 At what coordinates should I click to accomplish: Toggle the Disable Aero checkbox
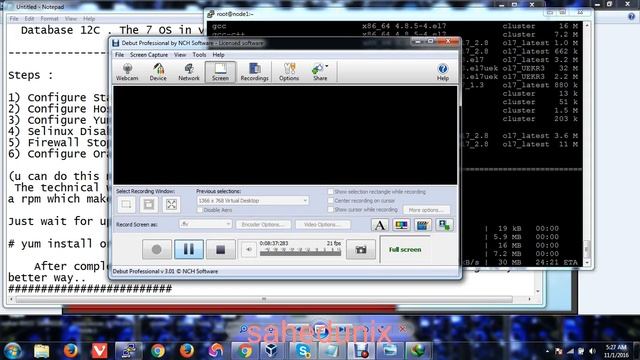pyautogui.click(x=200, y=210)
